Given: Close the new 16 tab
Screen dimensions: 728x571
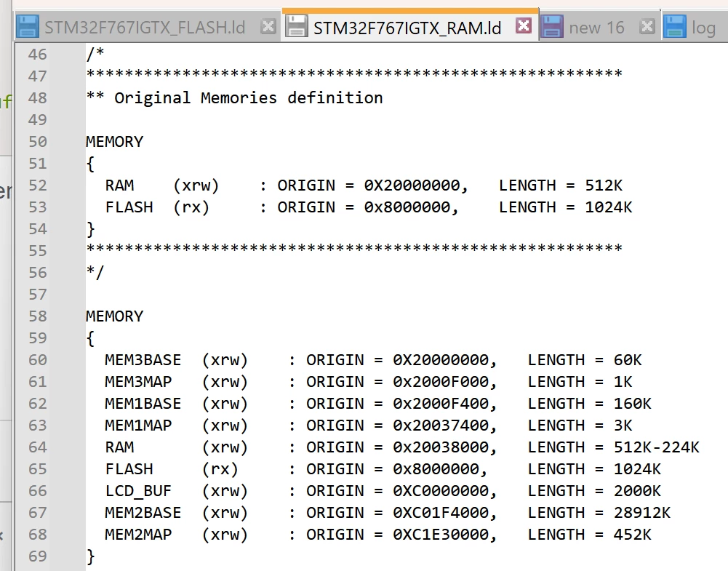Looking at the screenshot, I should pos(647,26).
